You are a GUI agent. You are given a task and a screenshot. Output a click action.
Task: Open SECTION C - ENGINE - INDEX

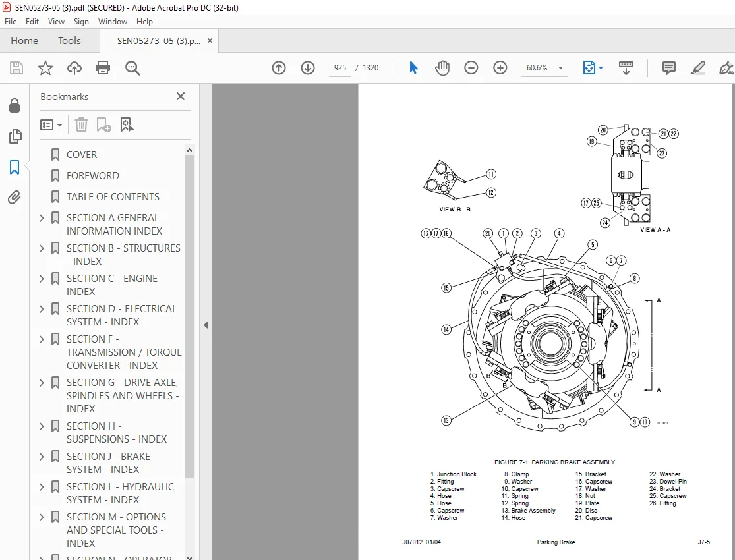coord(116,285)
